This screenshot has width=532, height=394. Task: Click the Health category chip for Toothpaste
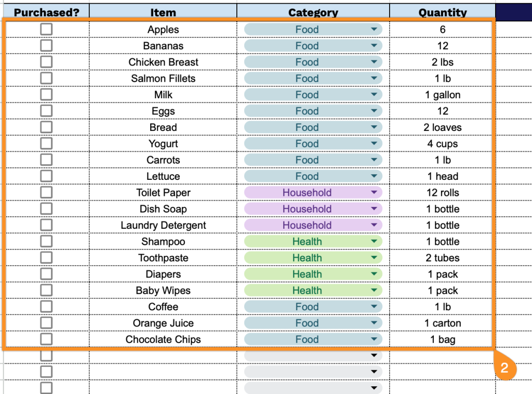307,258
